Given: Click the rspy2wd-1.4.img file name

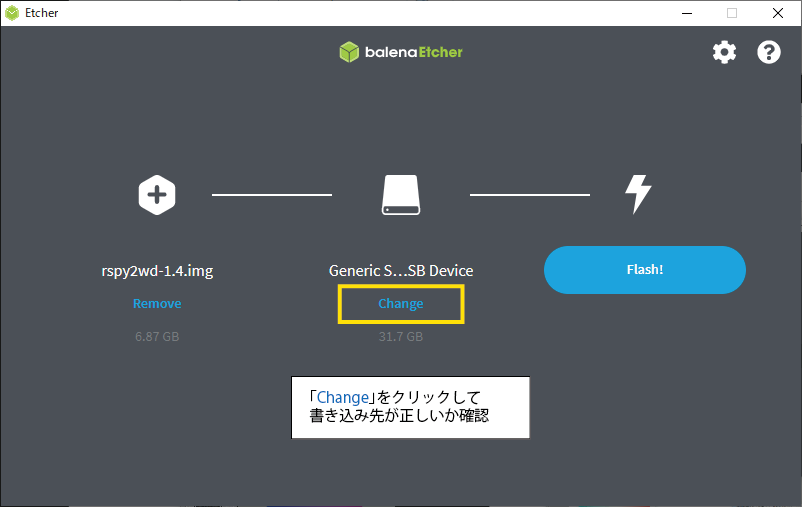Looking at the screenshot, I should (157, 271).
